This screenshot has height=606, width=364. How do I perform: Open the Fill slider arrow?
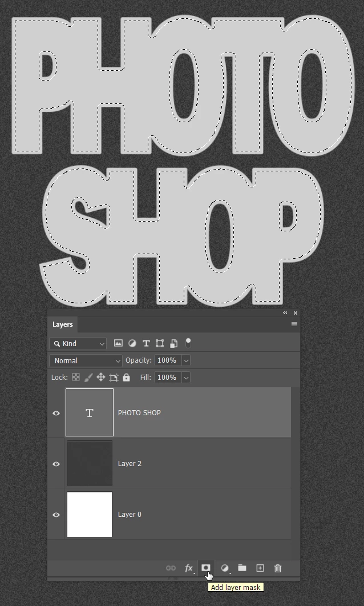(x=185, y=377)
